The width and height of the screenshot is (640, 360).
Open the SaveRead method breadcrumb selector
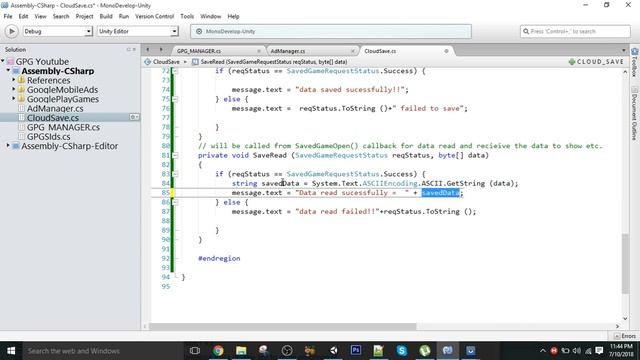click(270, 62)
